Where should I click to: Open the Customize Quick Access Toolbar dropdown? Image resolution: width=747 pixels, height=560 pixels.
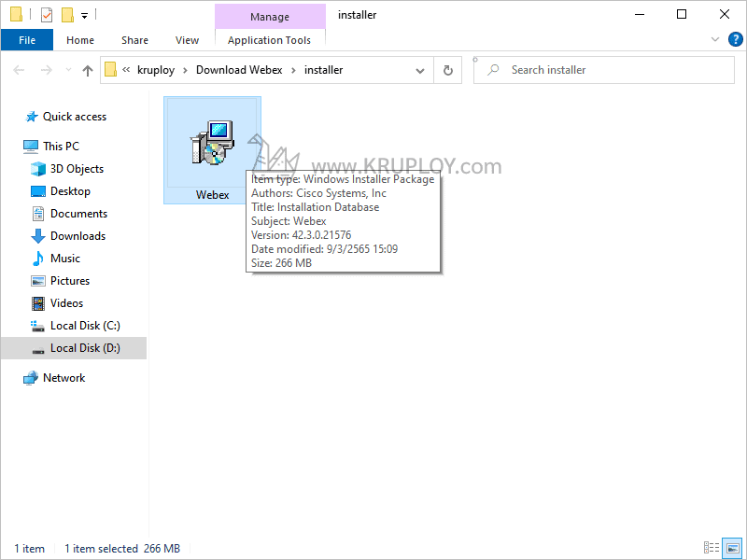84,16
